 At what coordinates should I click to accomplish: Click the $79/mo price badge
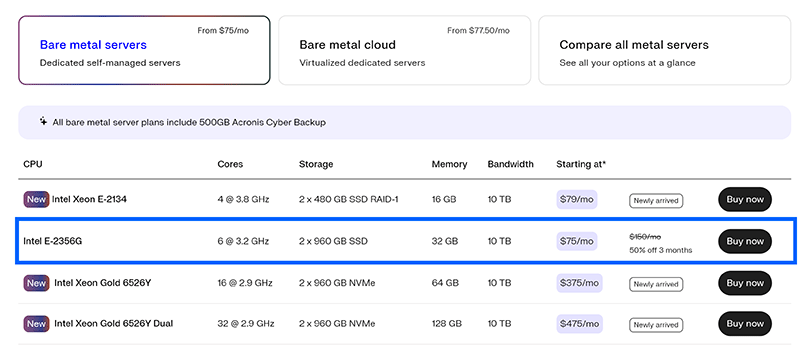[577, 199]
